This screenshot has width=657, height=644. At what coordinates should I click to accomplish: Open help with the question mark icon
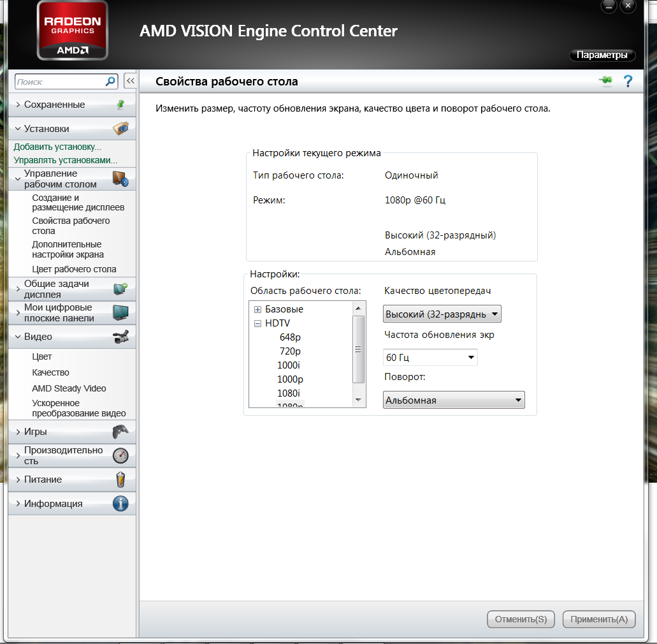coord(628,81)
